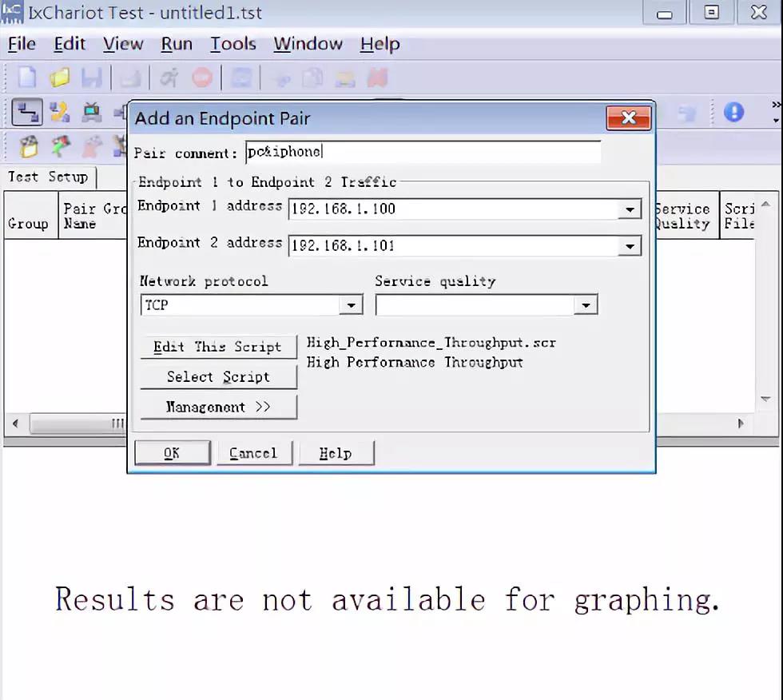This screenshot has width=783, height=700.
Task: Confirm the dialog with OK
Action: pos(173,453)
